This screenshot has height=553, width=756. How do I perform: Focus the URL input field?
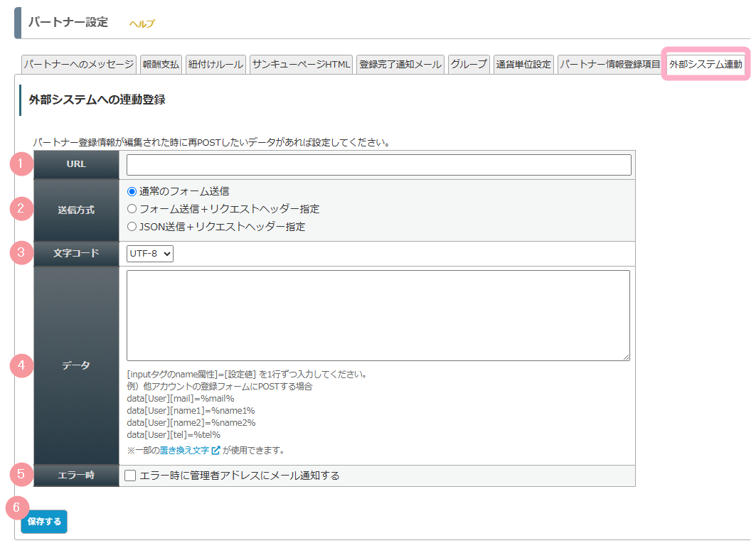[x=379, y=165]
